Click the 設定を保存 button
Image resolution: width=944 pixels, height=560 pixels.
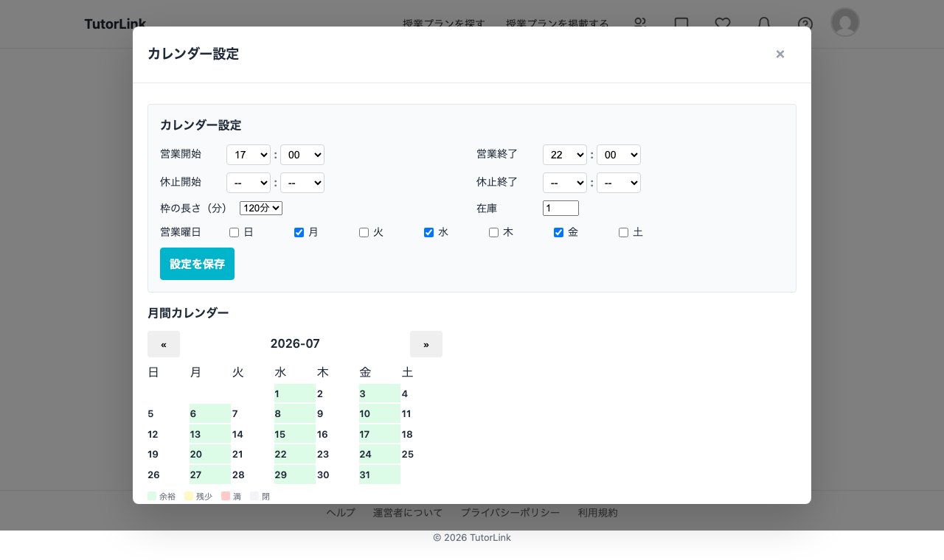[x=197, y=264]
